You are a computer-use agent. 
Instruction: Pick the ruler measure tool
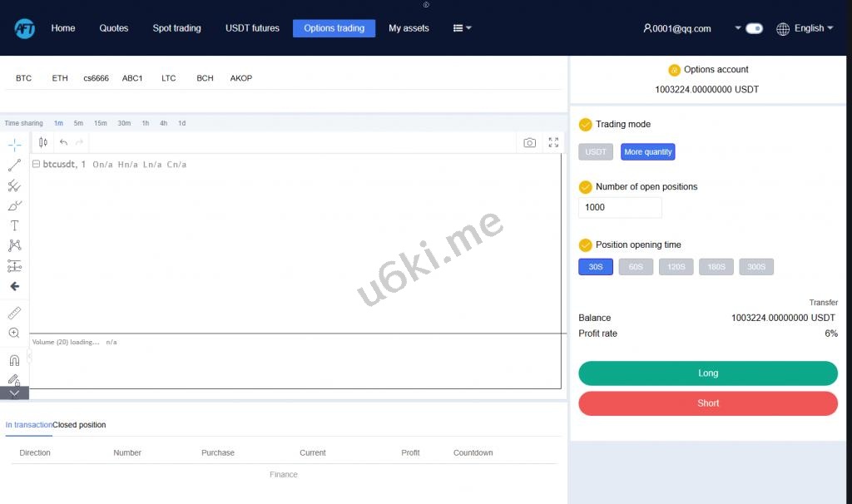[x=14, y=313]
